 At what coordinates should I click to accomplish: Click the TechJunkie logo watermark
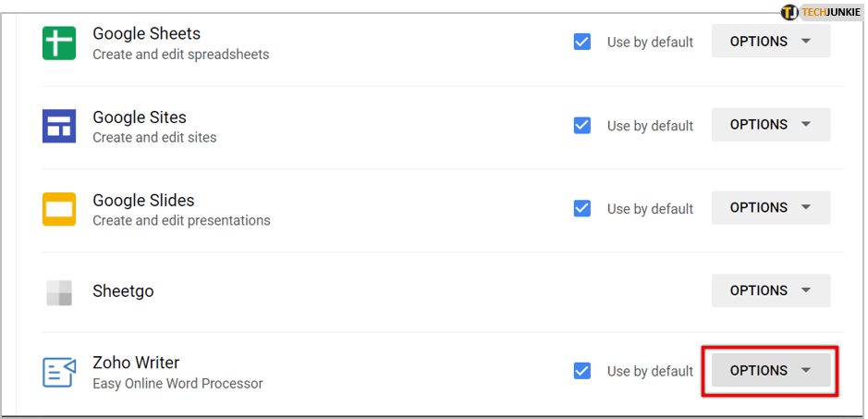pos(820,12)
